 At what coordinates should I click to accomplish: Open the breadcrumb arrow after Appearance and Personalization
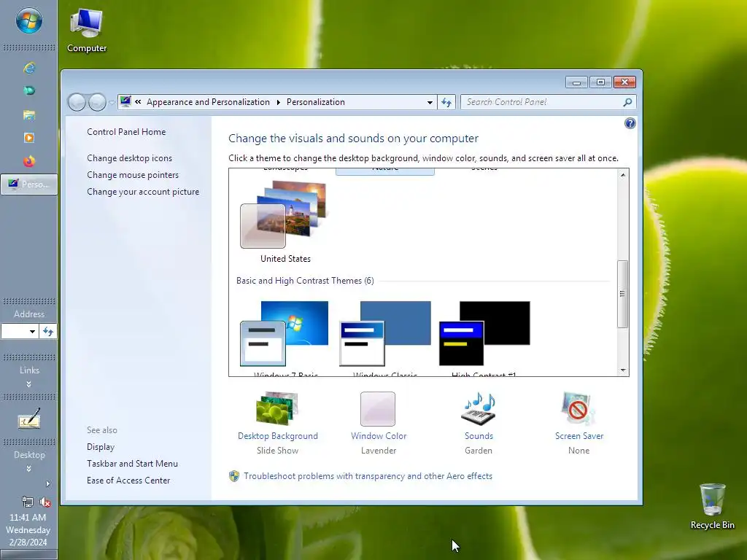(x=278, y=102)
